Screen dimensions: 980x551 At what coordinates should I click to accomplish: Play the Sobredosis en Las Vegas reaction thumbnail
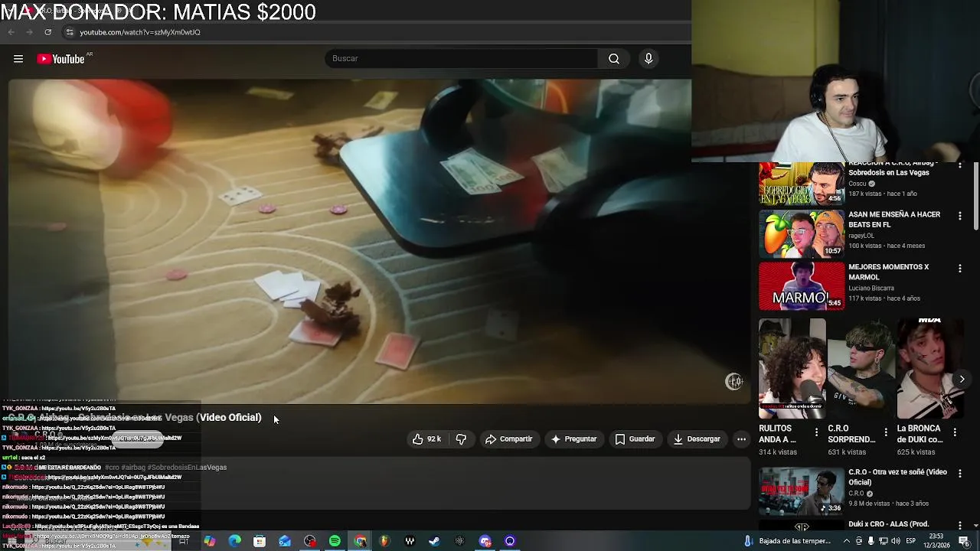coord(802,184)
